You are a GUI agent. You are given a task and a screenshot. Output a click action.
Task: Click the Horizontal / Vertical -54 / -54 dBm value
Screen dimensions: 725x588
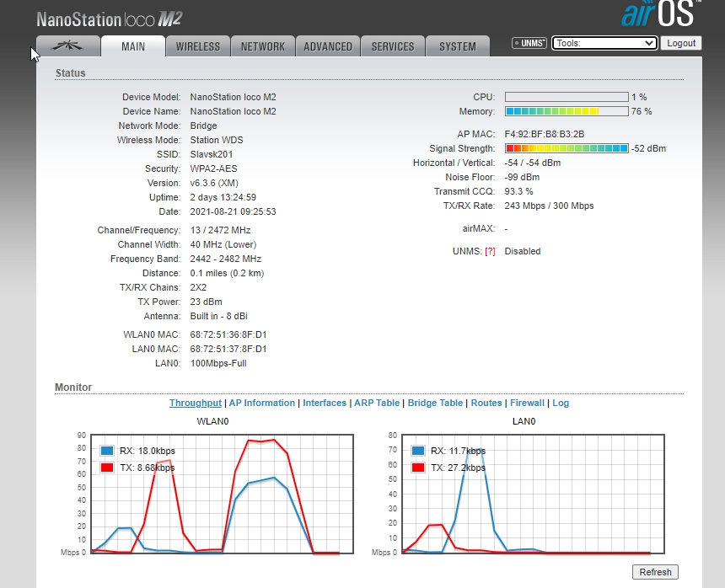[x=533, y=163]
